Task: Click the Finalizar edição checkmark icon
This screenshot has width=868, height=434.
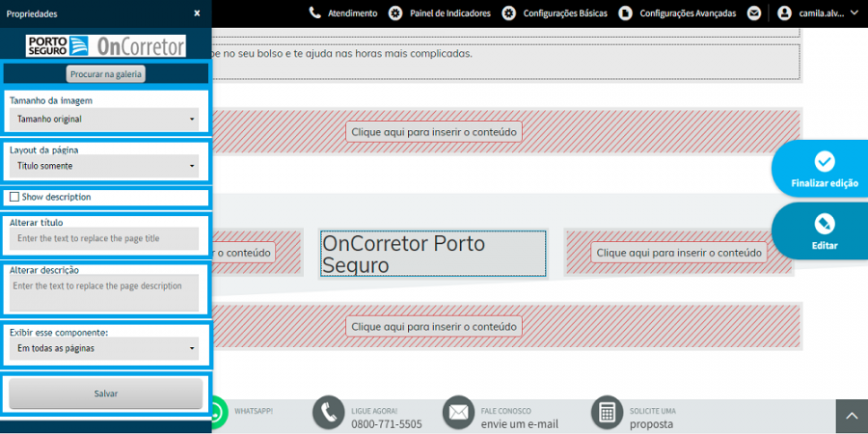Action: pos(825,162)
